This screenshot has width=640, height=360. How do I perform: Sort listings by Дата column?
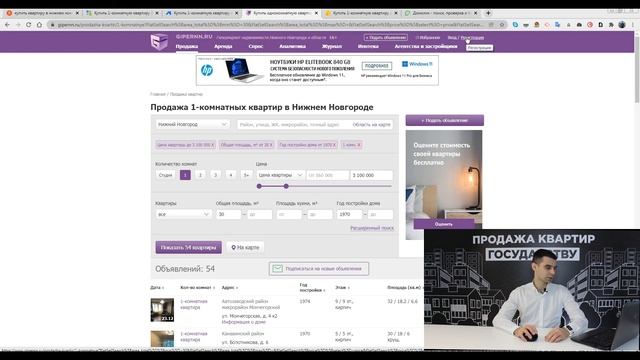pyautogui.click(x=157, y=288)
